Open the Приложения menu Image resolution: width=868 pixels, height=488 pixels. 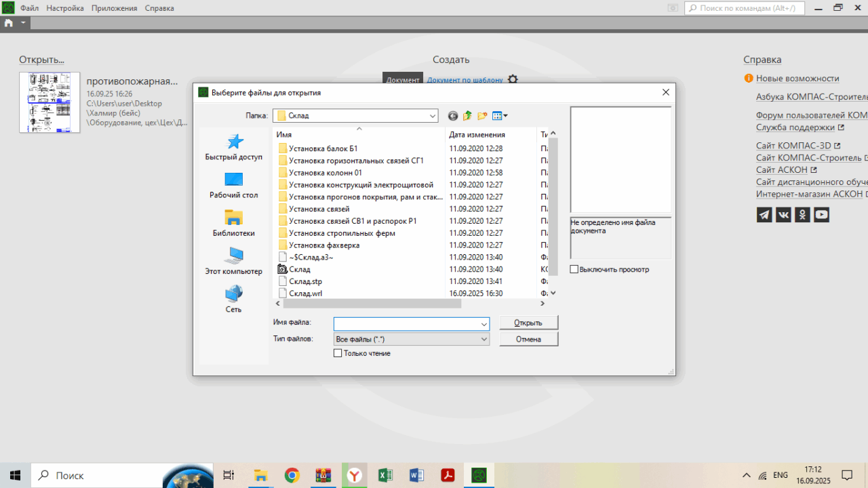pos(114,8)
